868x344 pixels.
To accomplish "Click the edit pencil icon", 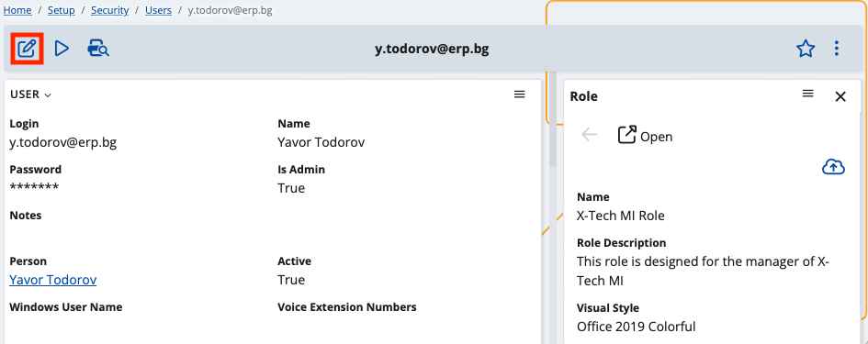I will click(x=27, y=49).
